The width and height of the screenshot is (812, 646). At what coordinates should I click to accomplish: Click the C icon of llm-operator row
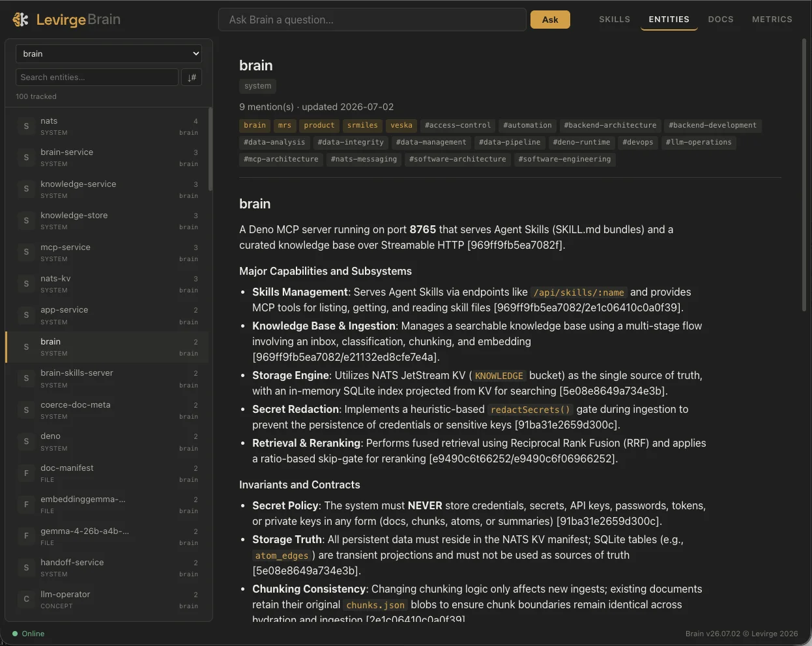point(26,599)
